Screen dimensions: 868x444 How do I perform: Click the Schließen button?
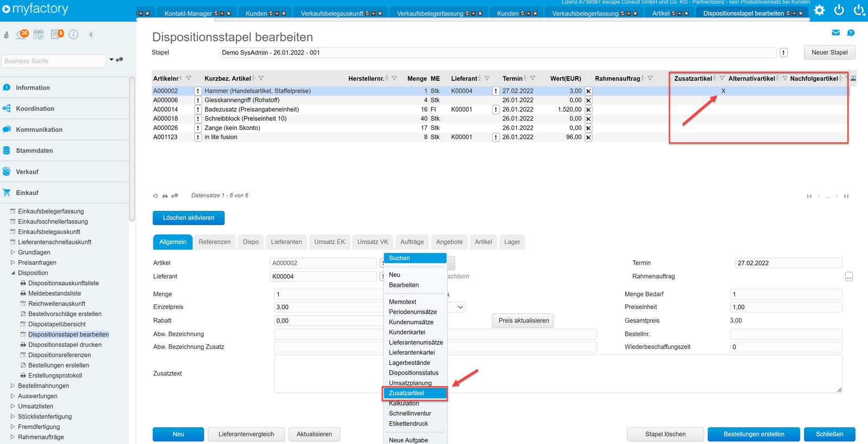pos(829,434)
